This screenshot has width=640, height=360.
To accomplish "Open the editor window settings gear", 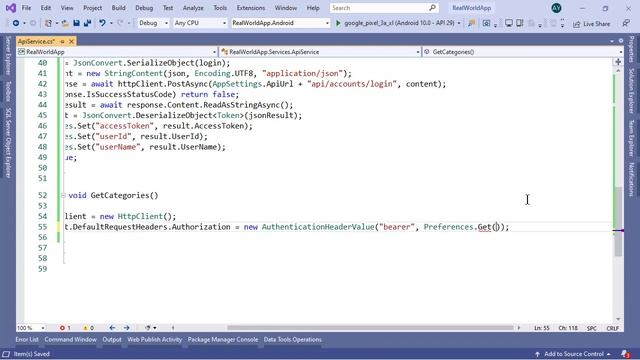I will click(621, 41).
